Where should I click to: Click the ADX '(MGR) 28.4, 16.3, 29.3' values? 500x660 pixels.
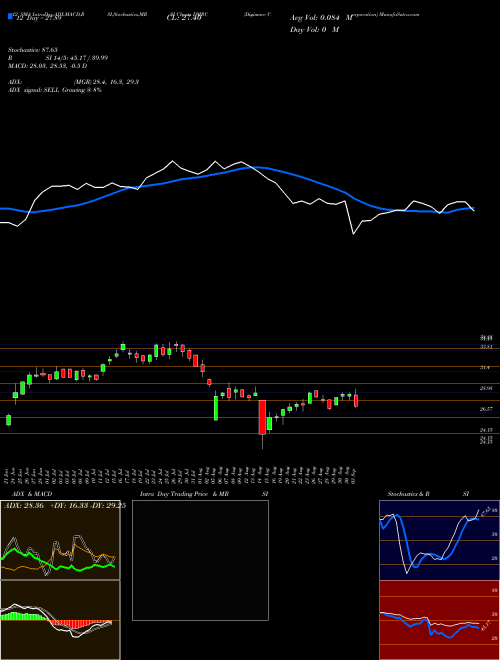click(106, 82)
